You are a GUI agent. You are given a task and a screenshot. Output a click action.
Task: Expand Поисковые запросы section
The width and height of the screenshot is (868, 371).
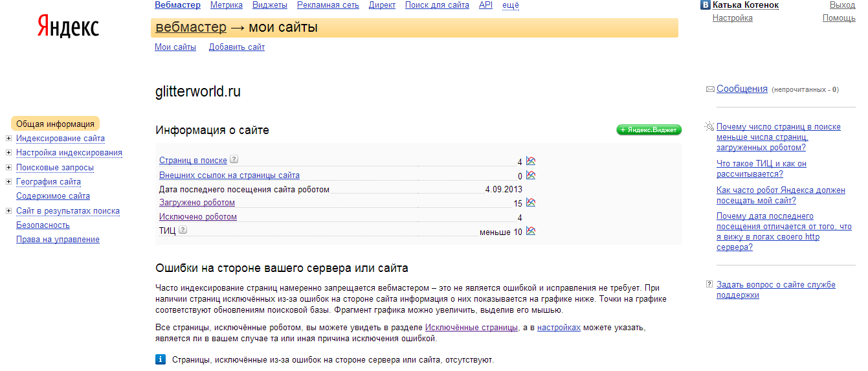click(8, 167)
